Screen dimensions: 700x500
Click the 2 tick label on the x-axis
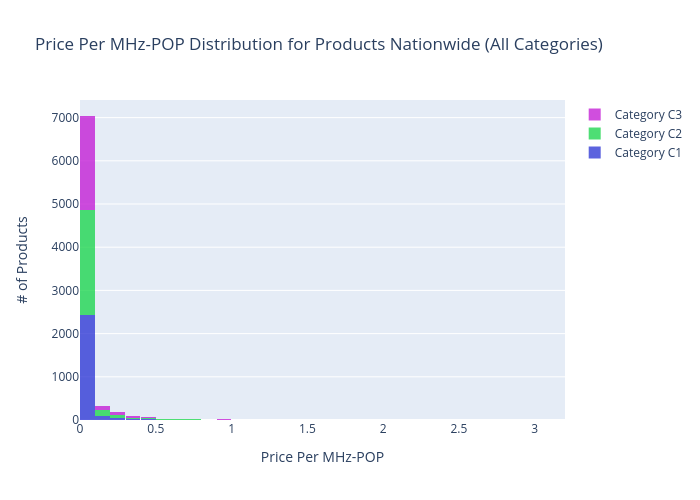coord(383,429)
